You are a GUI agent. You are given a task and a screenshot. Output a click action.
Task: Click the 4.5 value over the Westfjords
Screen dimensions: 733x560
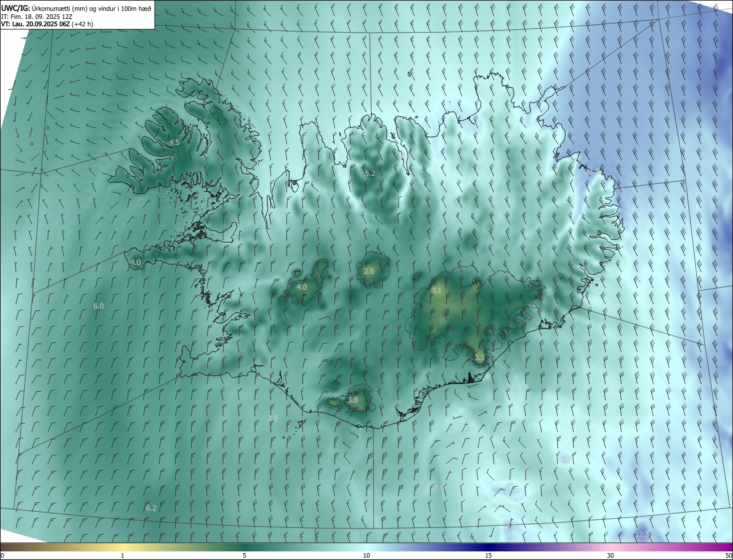(x=175, y=142)
